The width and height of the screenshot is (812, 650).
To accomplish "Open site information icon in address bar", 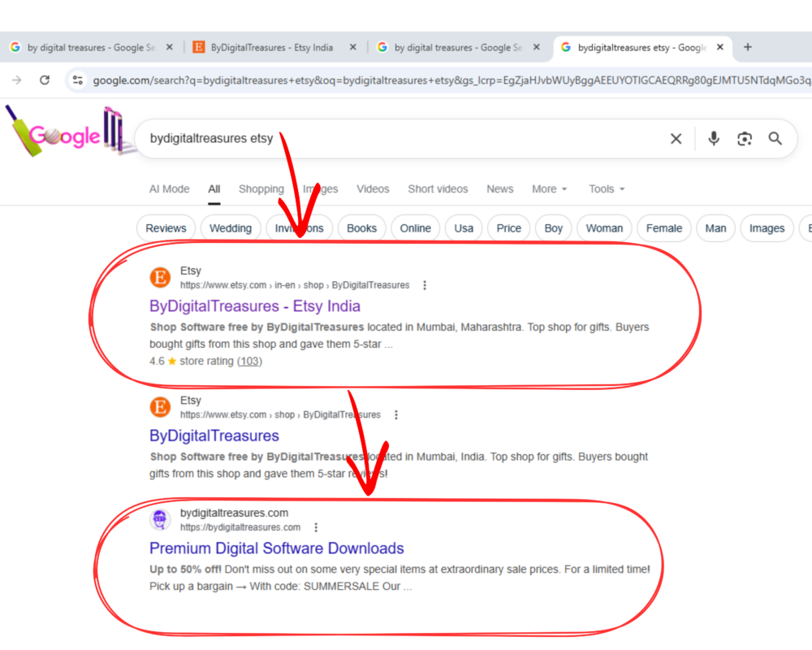I will pyautogui.click(x=78, y=80).
